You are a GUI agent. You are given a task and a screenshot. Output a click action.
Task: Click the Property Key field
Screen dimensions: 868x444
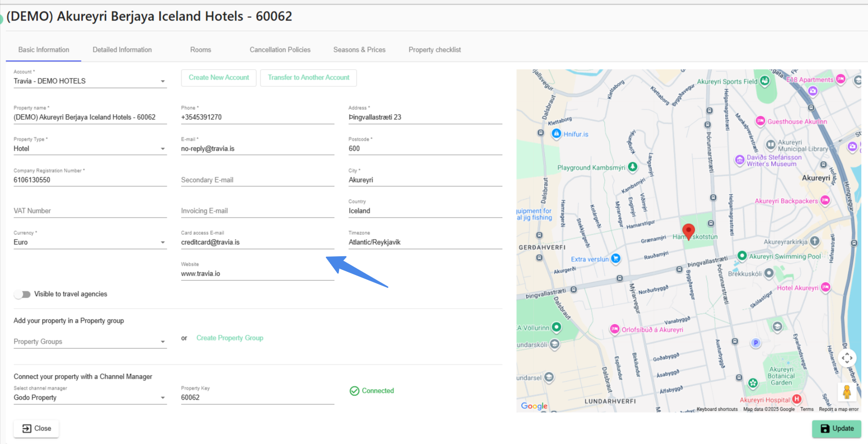[x=257, y=397]
